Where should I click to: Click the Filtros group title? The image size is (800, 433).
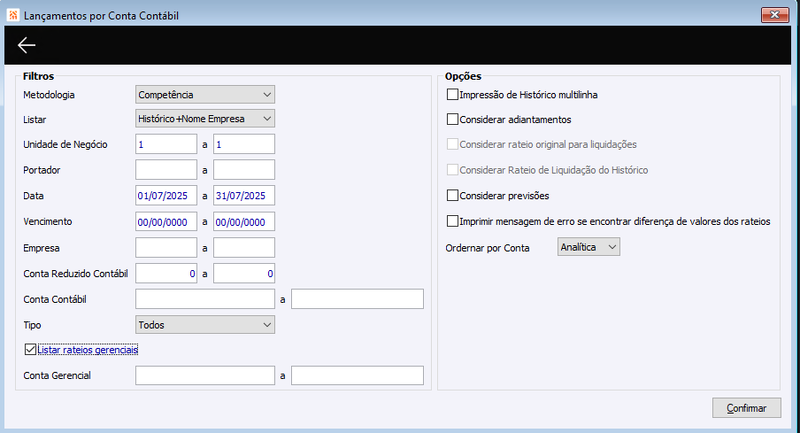(x=38, y=76)
